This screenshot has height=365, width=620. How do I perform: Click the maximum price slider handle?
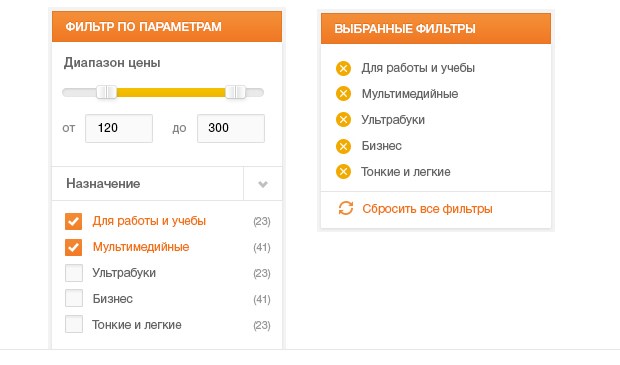click(x=235, y=92)
